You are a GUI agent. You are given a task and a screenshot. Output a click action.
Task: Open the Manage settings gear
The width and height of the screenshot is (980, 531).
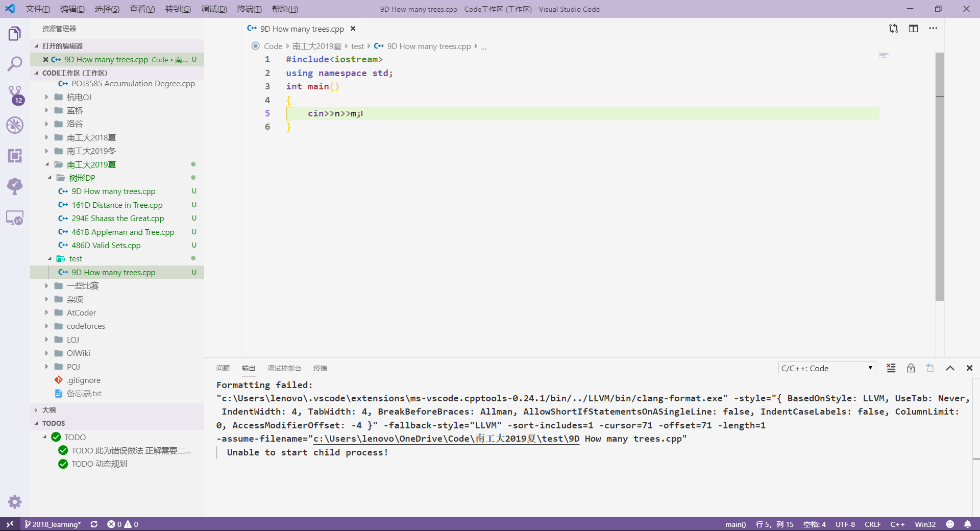coord(14,502)
